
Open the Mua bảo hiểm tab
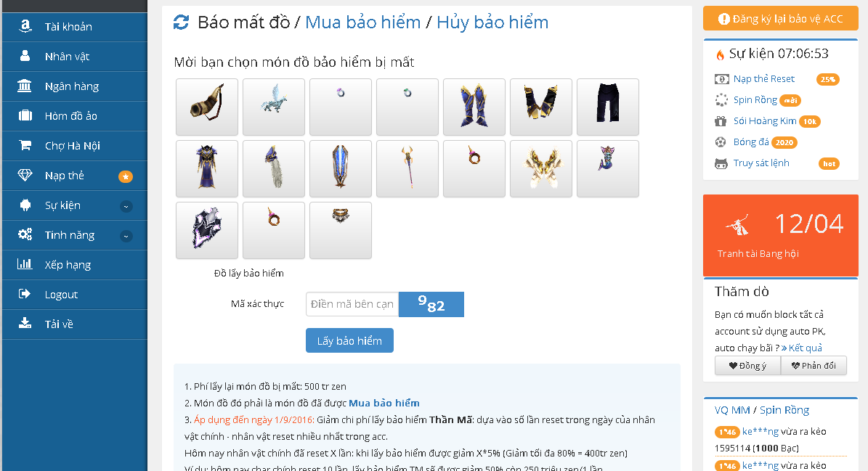coord(362,22)
